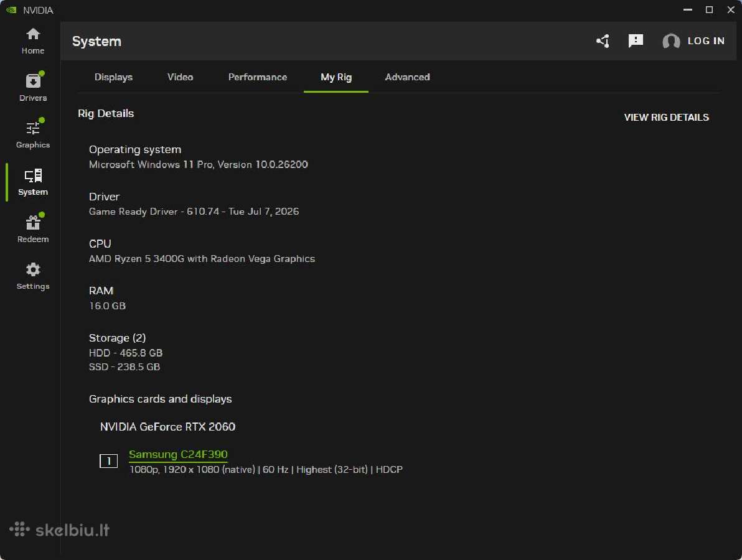Open the Home section in sidebar
742x560 pixels.
tap(32, 40)
